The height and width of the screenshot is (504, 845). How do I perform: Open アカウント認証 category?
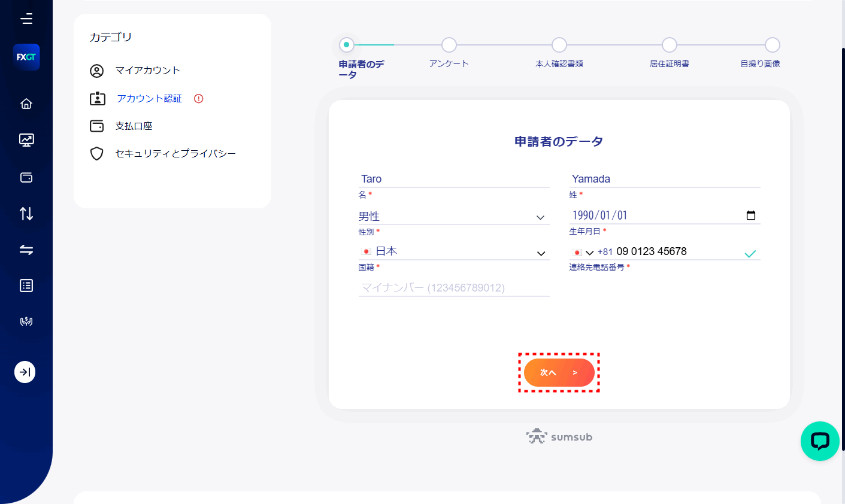pos(149,99)
